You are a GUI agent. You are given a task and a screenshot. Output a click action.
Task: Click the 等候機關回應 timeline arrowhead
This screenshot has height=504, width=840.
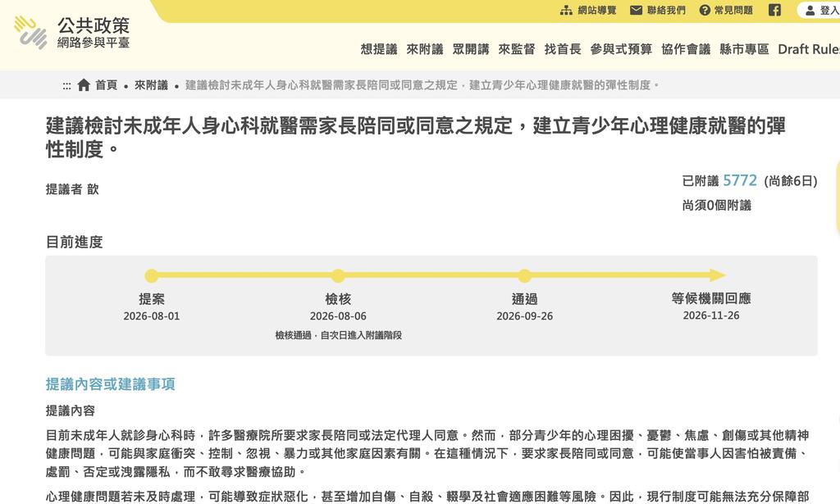tap(717, 275)
